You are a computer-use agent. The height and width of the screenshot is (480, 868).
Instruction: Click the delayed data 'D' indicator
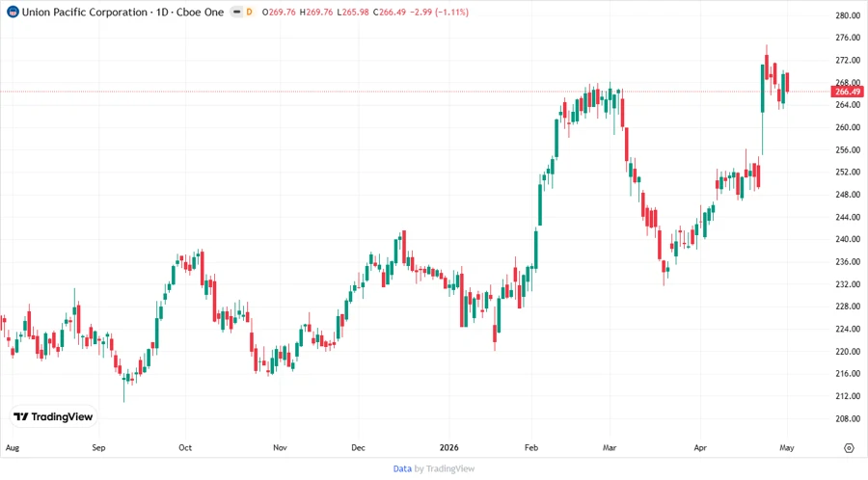pos(249,12)
